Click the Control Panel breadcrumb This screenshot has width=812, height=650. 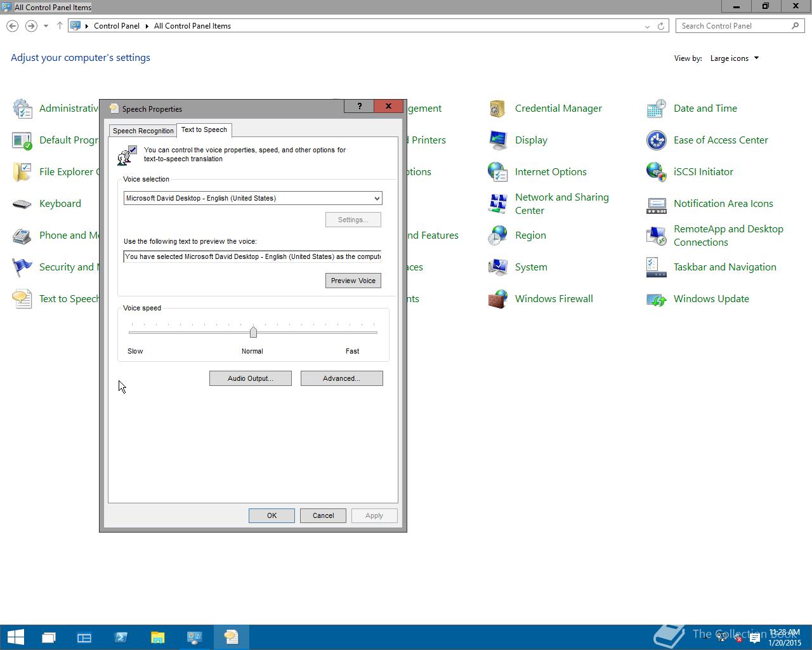pos(117,26)
